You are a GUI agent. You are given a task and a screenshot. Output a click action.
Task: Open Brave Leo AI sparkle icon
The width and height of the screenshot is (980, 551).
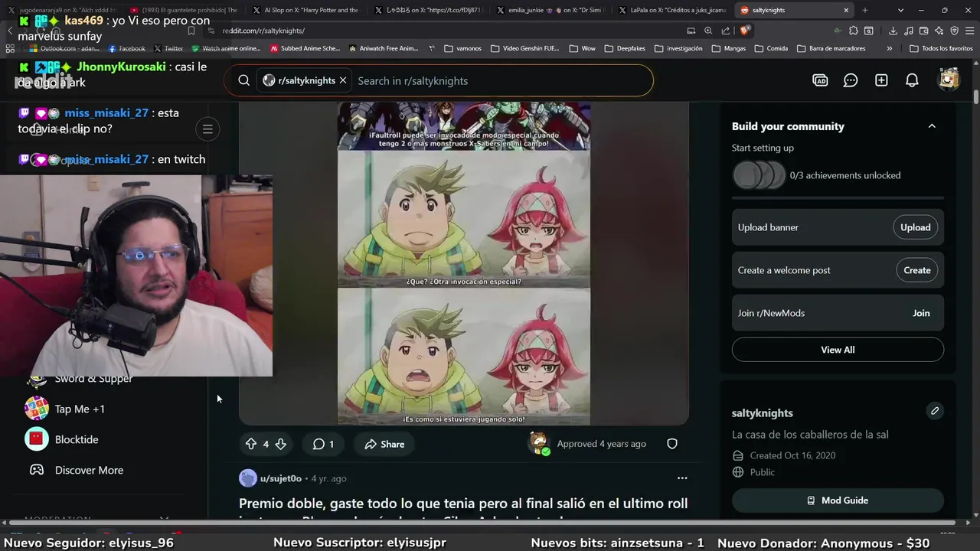(x=939, y=31)
